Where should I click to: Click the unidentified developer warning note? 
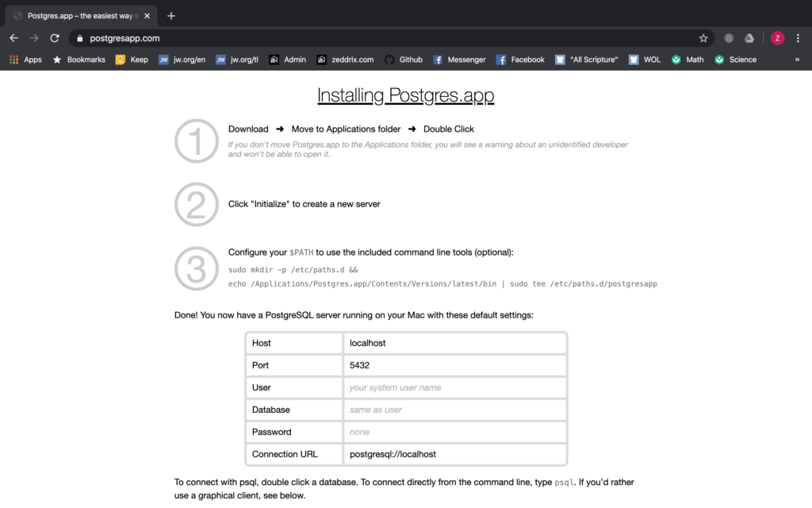(x=427, y=149)
